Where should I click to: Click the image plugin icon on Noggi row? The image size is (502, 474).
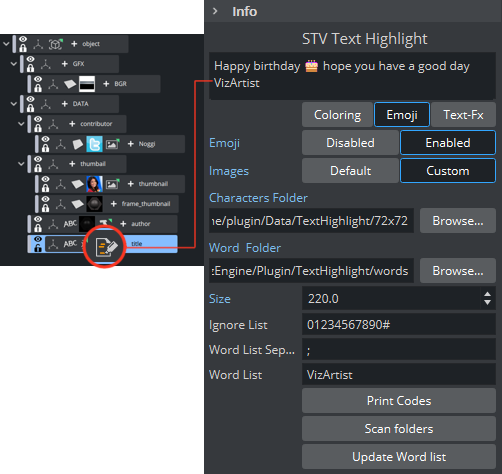click(112, 144)
